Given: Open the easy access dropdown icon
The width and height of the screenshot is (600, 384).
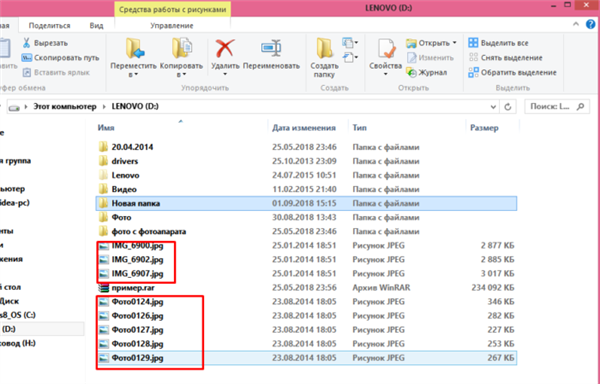Looking at the screenshot, I should click(x=351, y=58).
